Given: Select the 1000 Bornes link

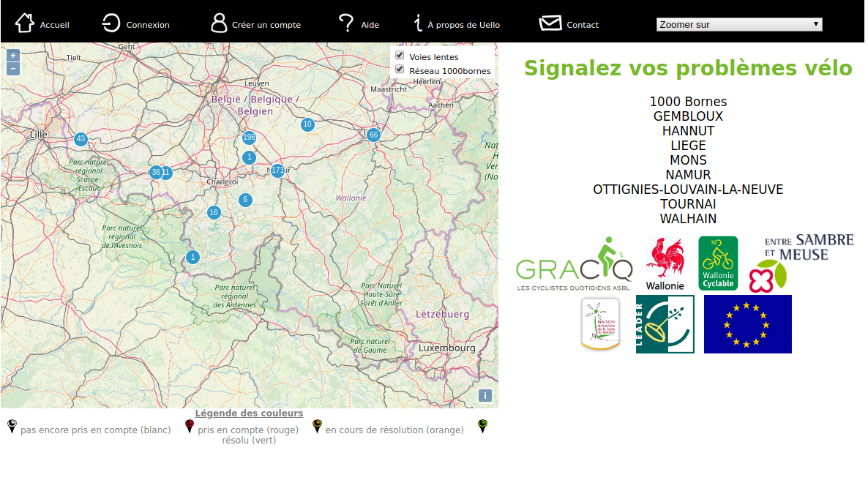Looking at the screenshot, I should point(688,102).
